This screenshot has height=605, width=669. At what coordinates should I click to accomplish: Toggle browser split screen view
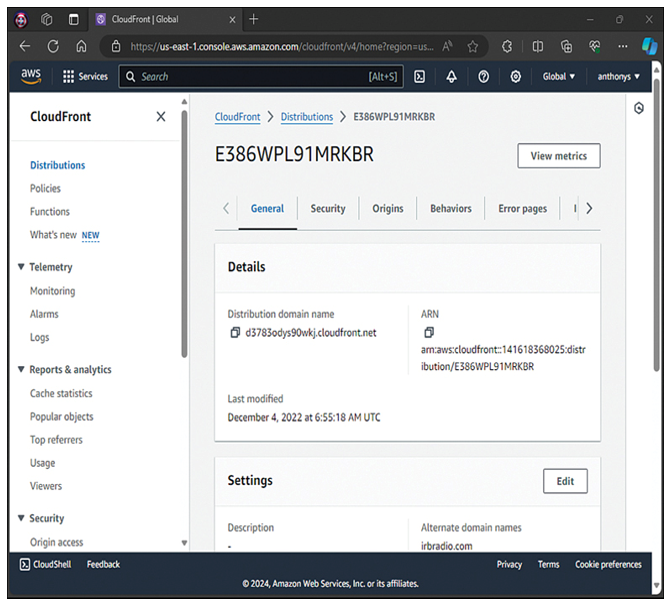tap(538, 47)
